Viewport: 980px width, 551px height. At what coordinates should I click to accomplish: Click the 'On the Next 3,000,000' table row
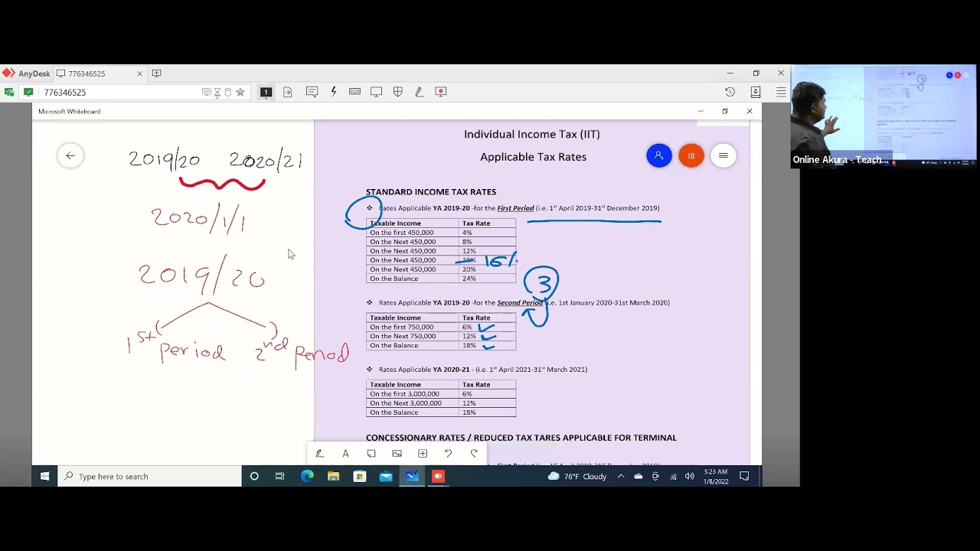click(x=441, y=403)
